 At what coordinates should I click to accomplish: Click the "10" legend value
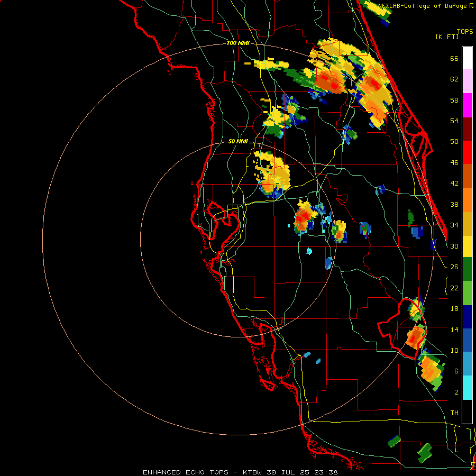click(454, 351)
